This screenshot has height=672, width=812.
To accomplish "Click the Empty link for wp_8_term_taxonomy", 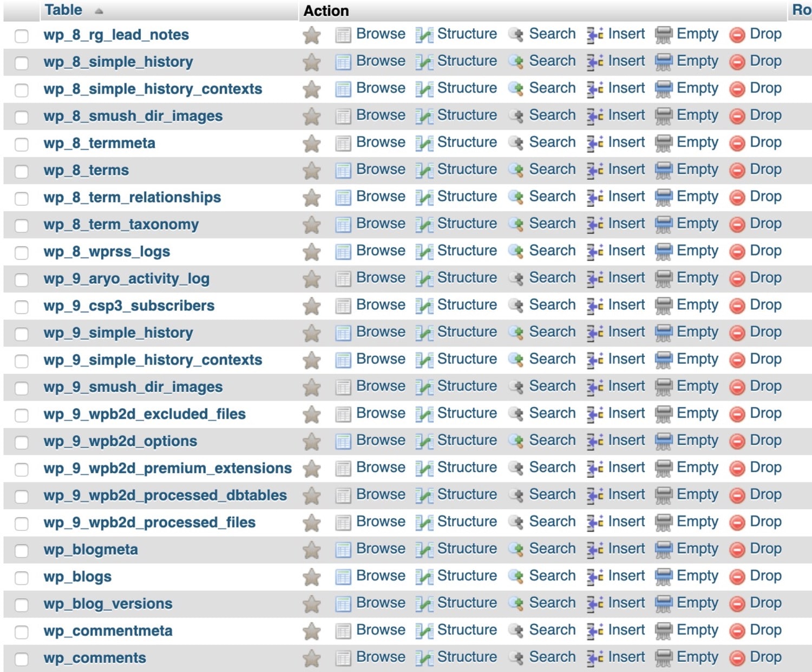I will [x=697, y=224].
